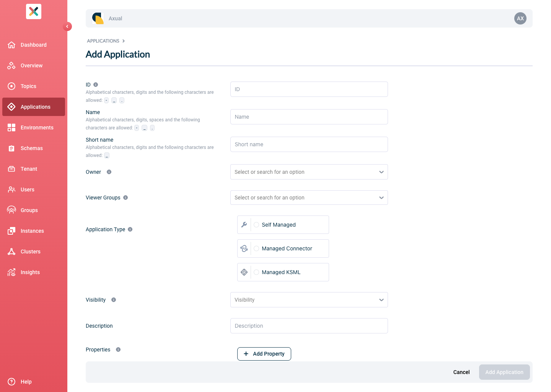Image resolution: width=551 pixels, height=392 pixels.
Task: Focus the Description input field
Action: coord(309,326)
